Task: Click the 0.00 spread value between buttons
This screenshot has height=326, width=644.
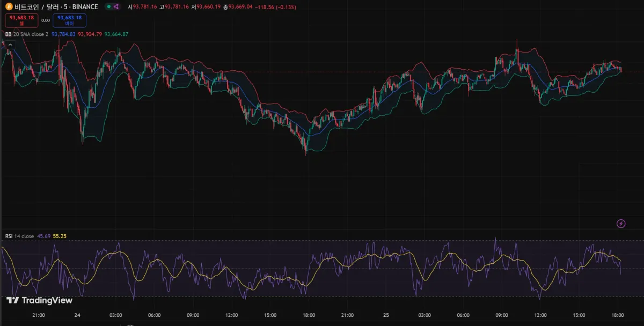Action: (x=46, y=20)
